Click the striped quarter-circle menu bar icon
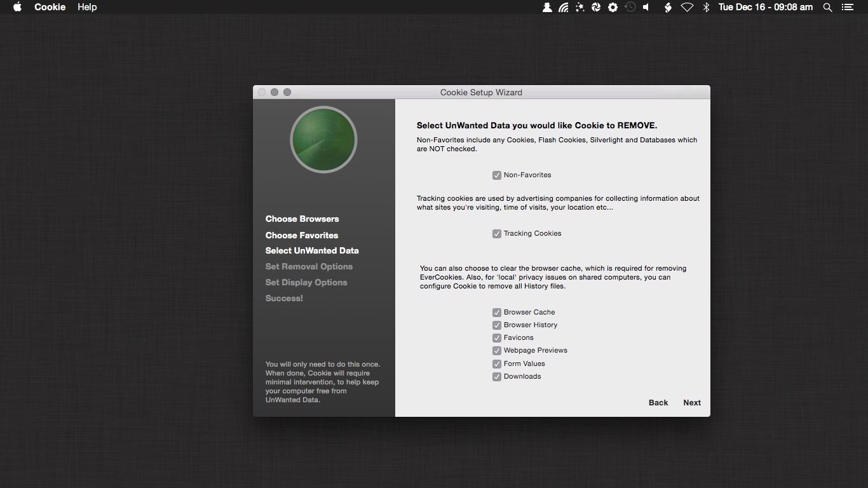Screen dimensions: 868x488 [x=564, y=7]
